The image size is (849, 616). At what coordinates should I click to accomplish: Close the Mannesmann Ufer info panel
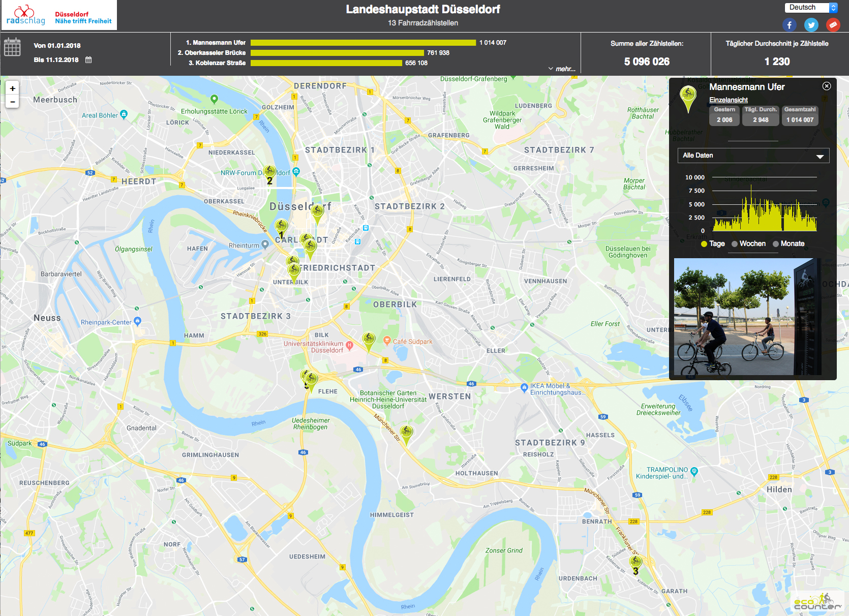[827, 86]
